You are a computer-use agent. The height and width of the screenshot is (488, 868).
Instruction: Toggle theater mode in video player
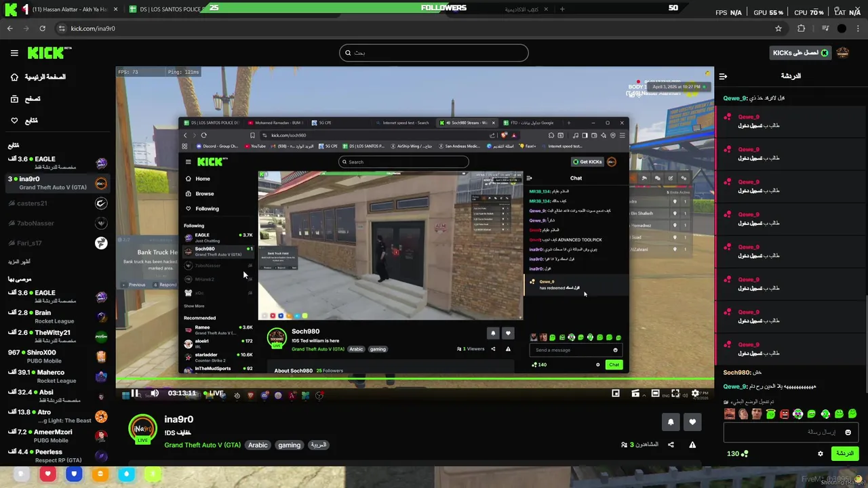655,393
